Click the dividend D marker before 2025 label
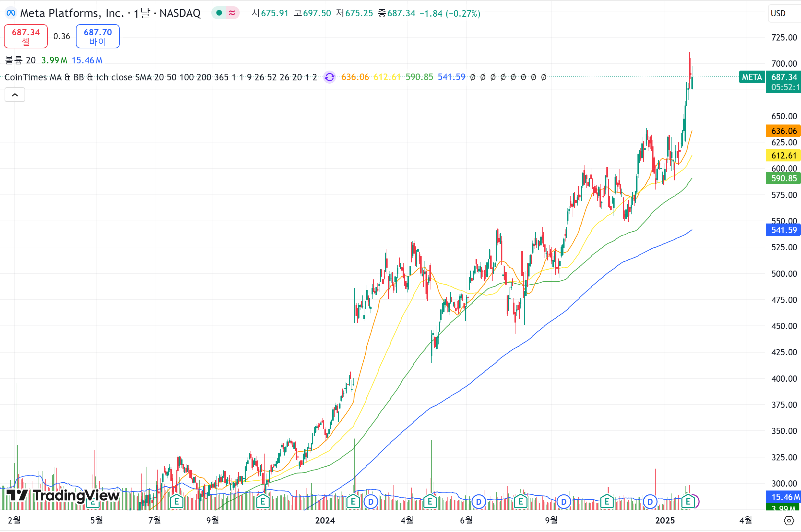This screenshot has width=801, height=532. tap(650, 502)
